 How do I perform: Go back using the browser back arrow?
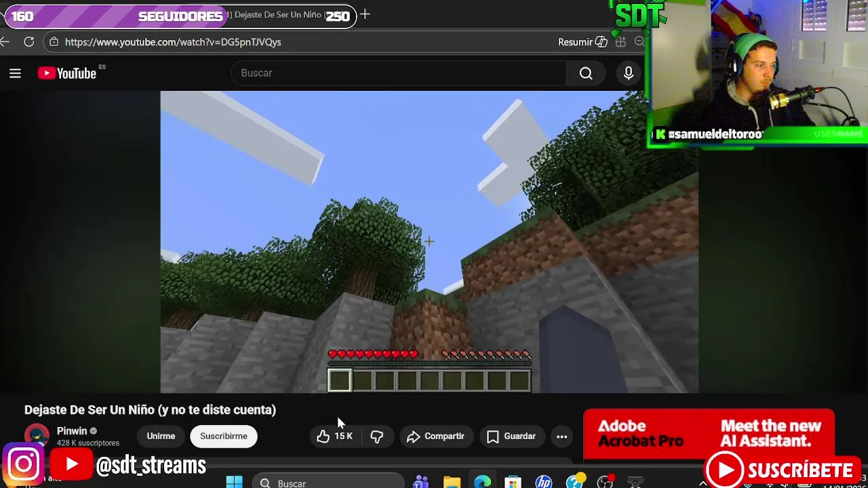[5, 42]
